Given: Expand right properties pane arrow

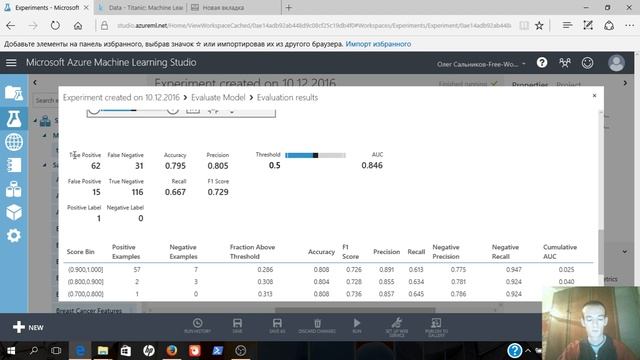Looking at the screenshot, I should [625, 83].
